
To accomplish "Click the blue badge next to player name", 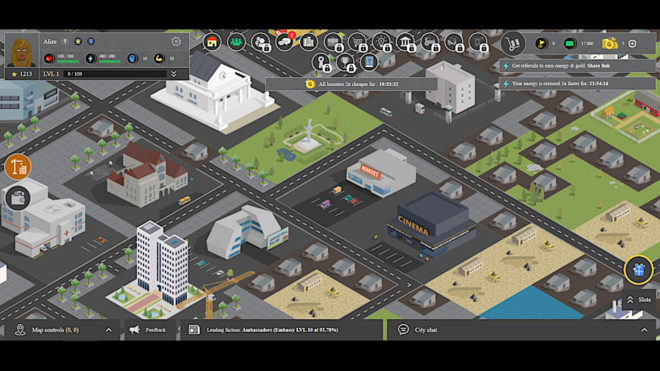I will (90, 41).
